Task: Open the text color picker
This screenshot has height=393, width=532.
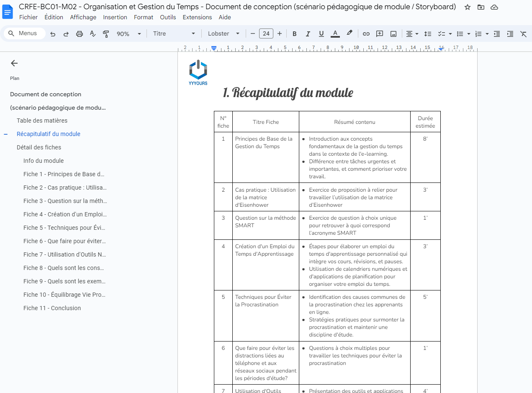Action: pos(335,34)
